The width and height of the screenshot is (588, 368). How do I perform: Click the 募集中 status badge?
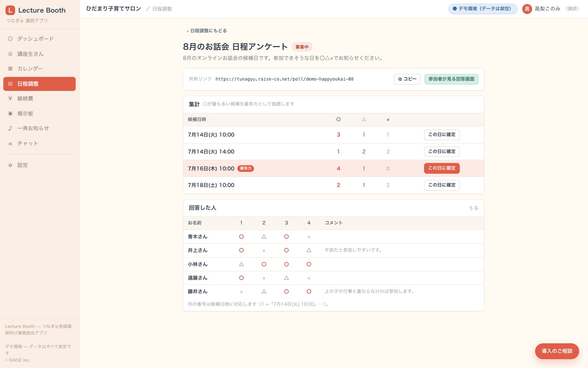[x=302, y=47]
